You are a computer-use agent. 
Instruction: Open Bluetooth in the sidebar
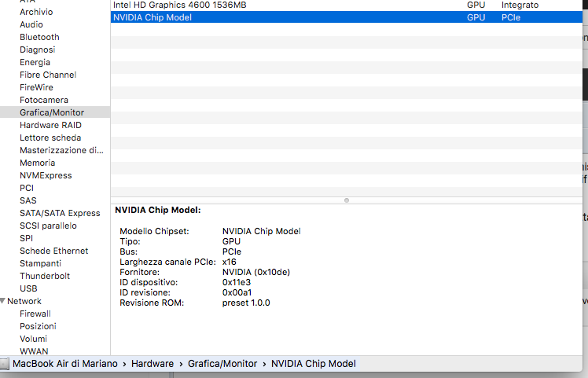(x=39, y=37)
